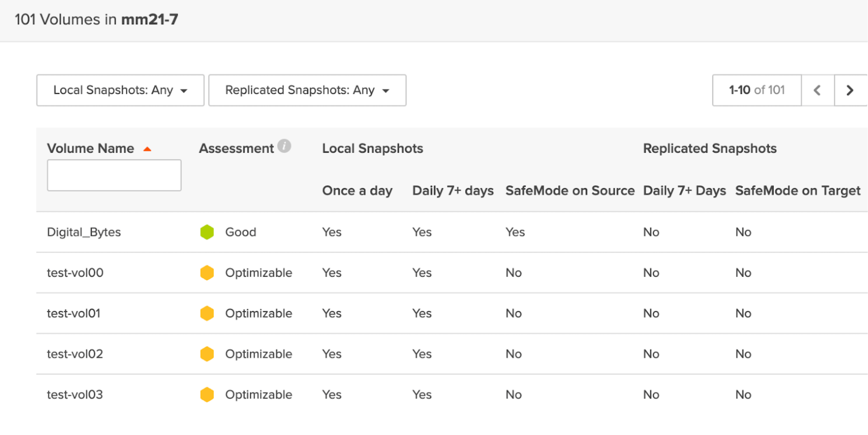Click the green Good status hexagon for Digital_Bytes

207,232
